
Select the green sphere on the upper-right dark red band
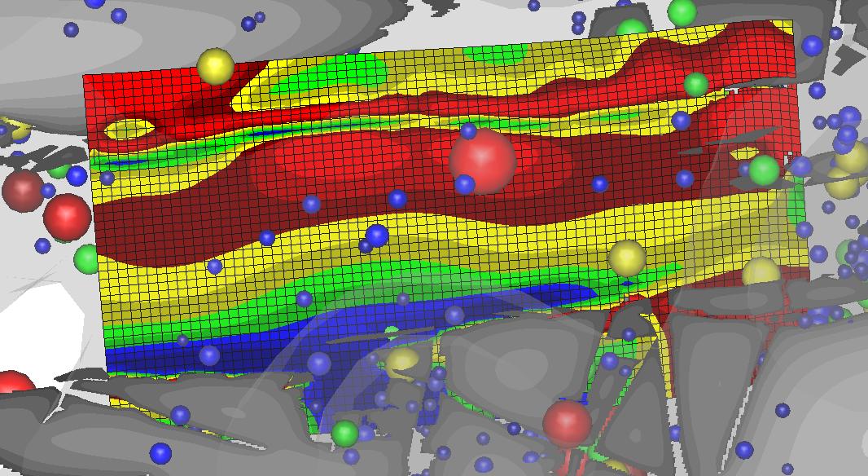tap(696, 84)
